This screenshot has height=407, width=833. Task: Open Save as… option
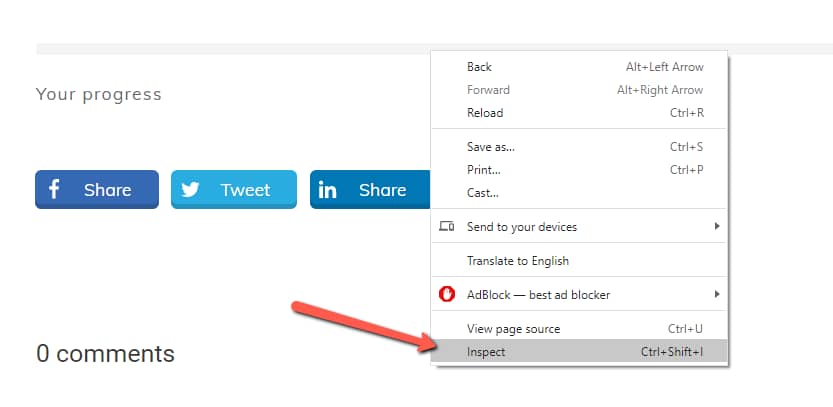coord(490,147)
